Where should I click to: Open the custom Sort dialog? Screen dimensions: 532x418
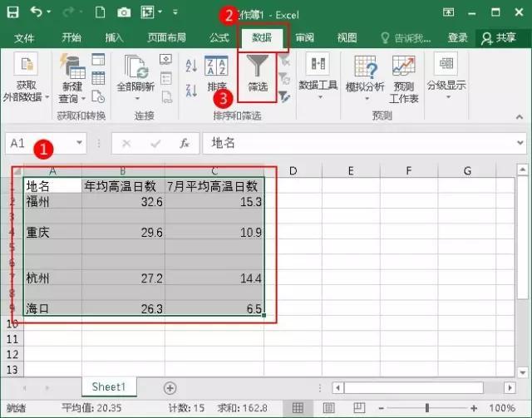216,74
